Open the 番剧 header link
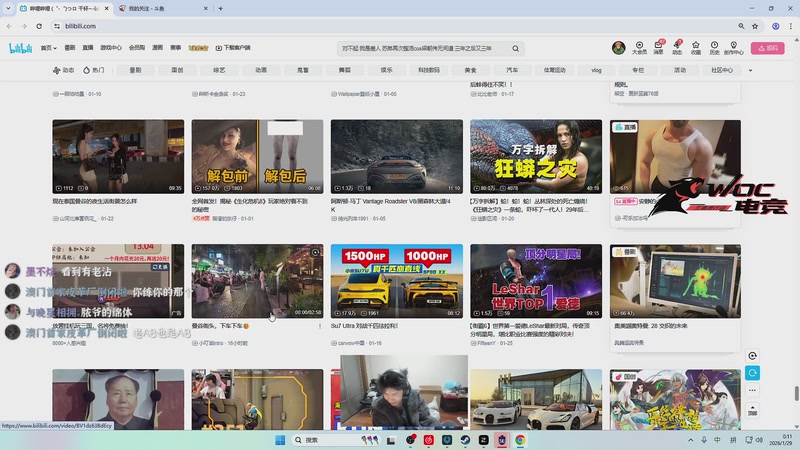Image resolution: width=800 pixels, height=450 pixels. (x=70, y=48)
